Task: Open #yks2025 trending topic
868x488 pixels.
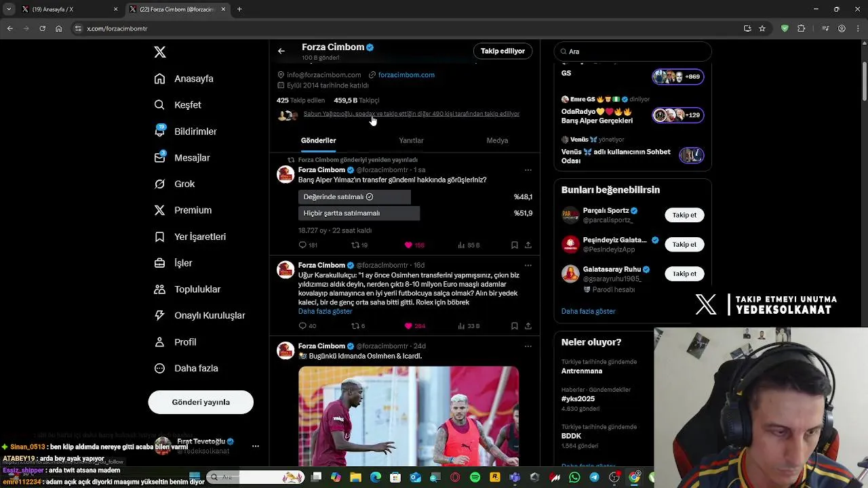Action: (578, 399)
